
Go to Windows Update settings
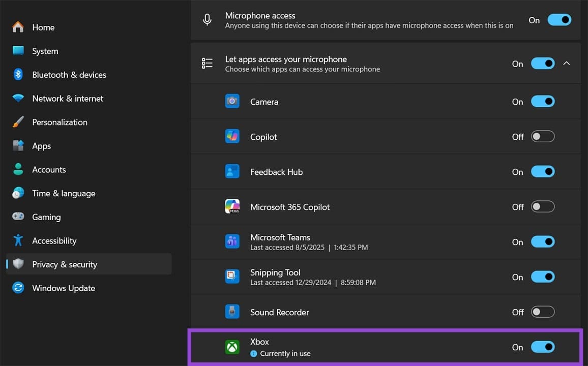(x=63, y=288)
